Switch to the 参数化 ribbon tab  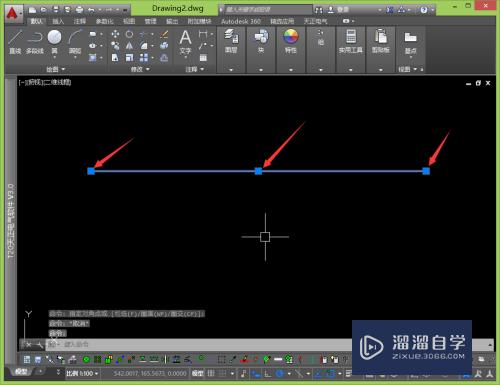coord(104,21)
